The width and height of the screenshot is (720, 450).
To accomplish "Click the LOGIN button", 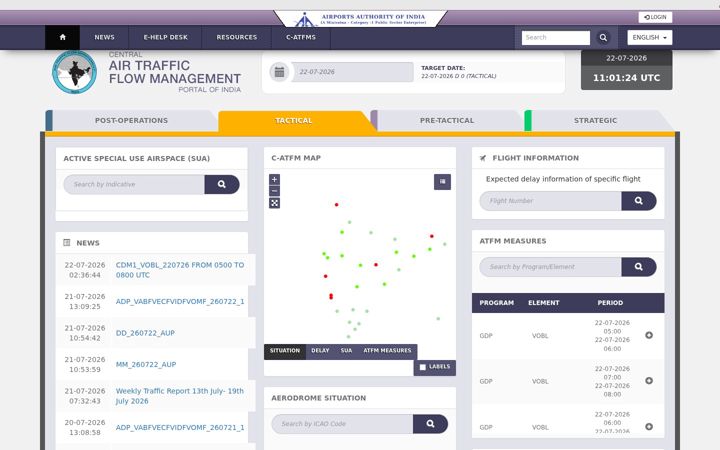I will (x=655, y=17).
